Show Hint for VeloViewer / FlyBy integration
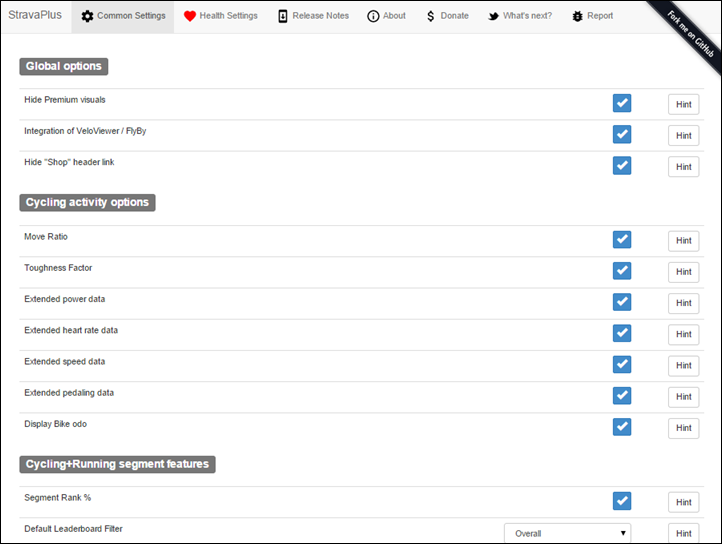This screenshot has width=722, height=544. pyautogui.click(x=683, y=136)
